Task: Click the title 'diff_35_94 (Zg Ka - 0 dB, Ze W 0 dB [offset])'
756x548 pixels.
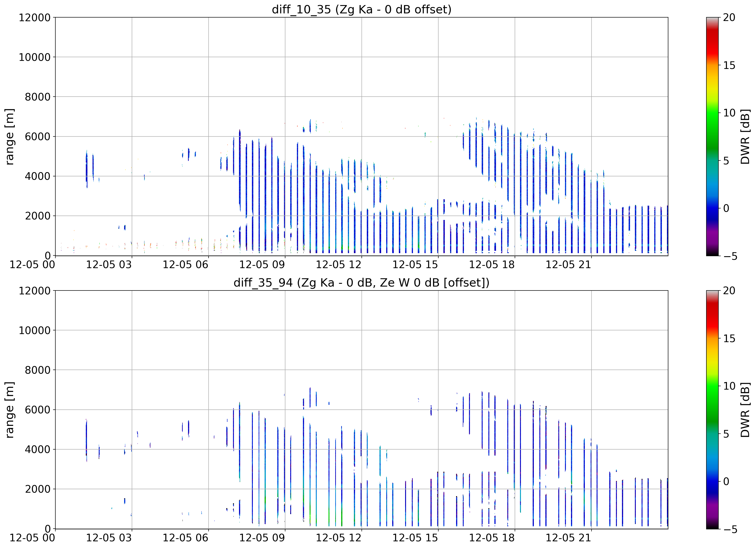Action: [x=362, y=282]
